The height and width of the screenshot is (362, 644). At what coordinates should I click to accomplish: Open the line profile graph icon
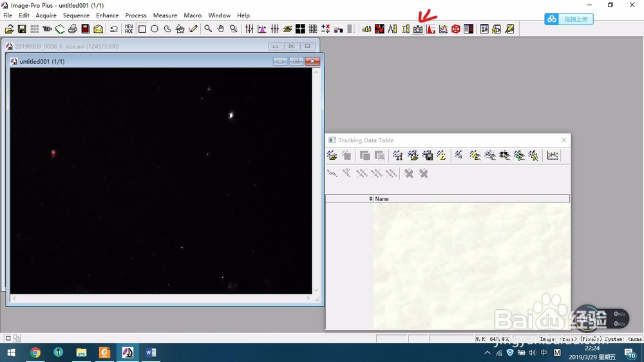(x=443, y=29)
